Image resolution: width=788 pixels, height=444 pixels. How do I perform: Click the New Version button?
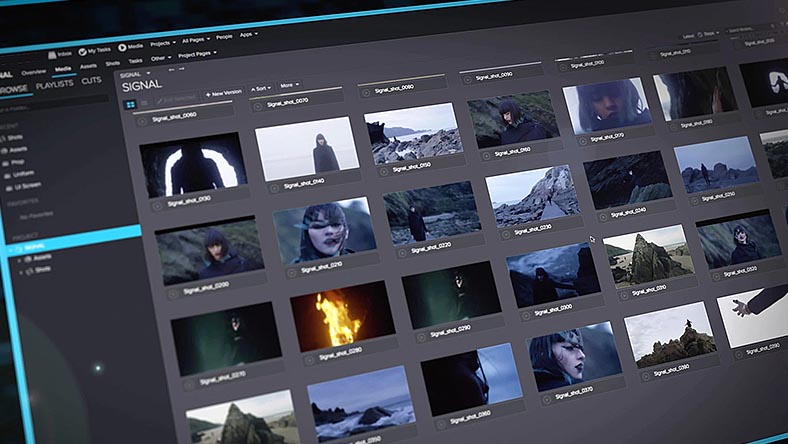(223, 93)
